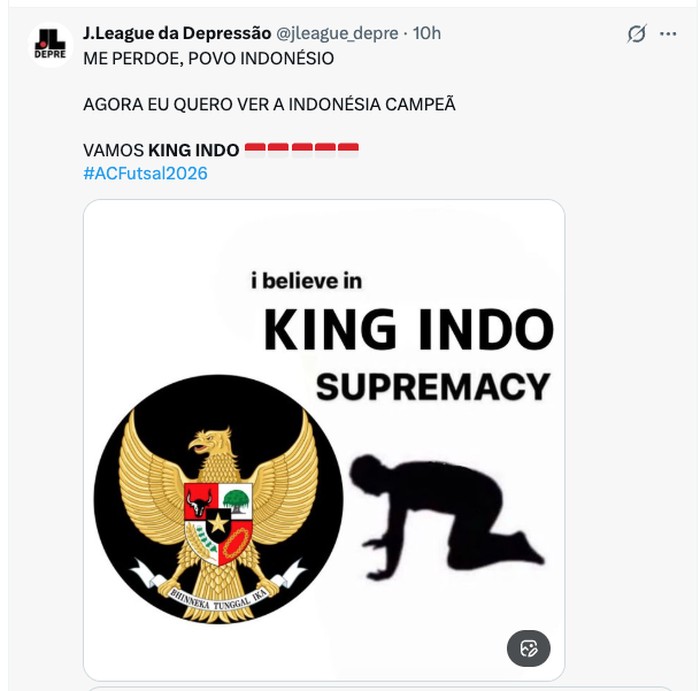
Task: Click the word 'VAMOS' in the post
Action: coord(113,150)
